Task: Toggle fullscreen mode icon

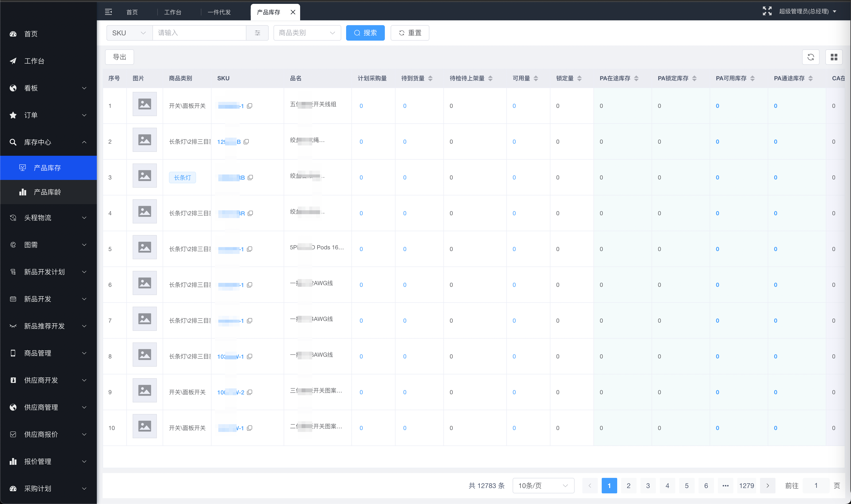Action: (767, 11)
